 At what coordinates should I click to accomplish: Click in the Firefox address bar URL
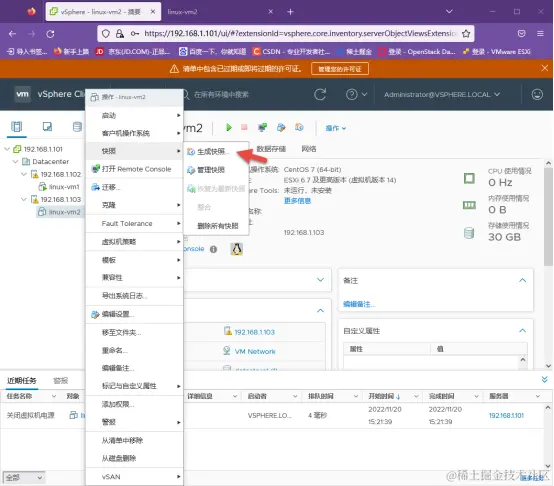pos(300,34)
